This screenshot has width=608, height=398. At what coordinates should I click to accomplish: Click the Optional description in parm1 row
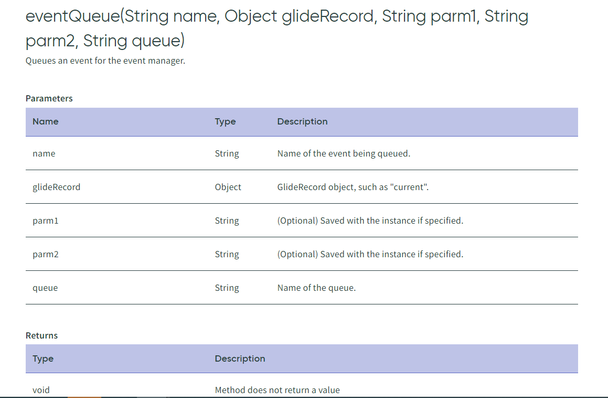tap(370, 221)
